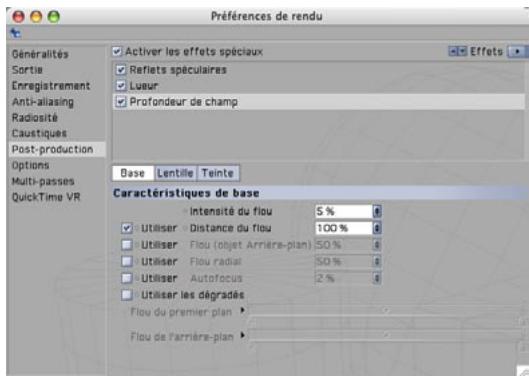Open Multi-passes settings page
This screenshot has height=376, width=529.
pos(43,181)
